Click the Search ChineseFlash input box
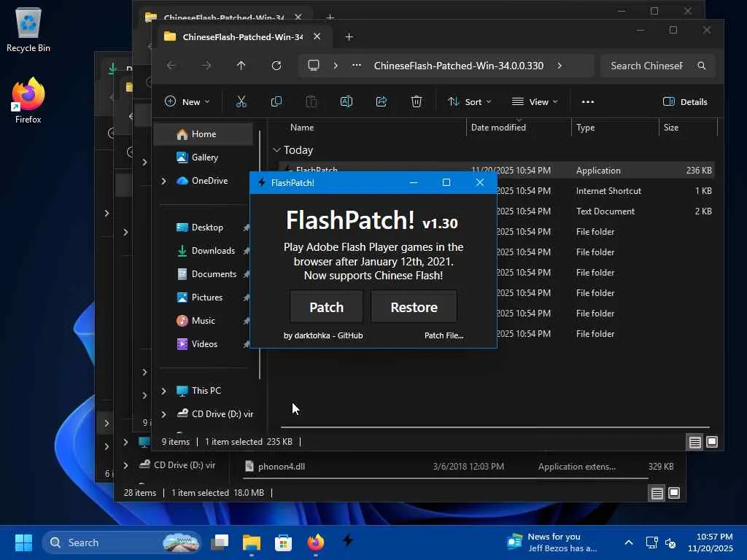The height and width of the screenshot is (560, 747). [x=657, y=65]
